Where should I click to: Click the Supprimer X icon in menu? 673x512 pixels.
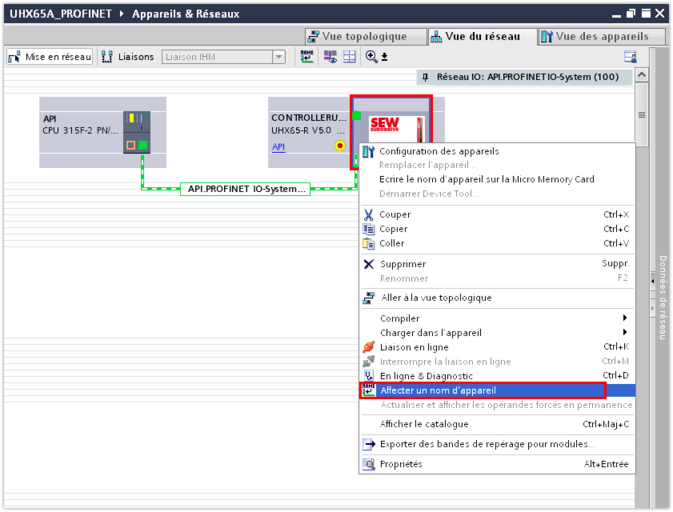tap(368, 264)
